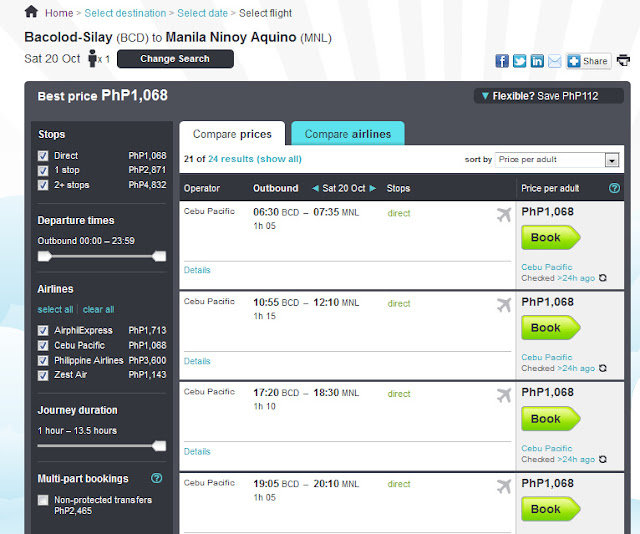640x534 pixels.
Task: Toggle the Zest Air checkbox
Action: tap(43, 375)
